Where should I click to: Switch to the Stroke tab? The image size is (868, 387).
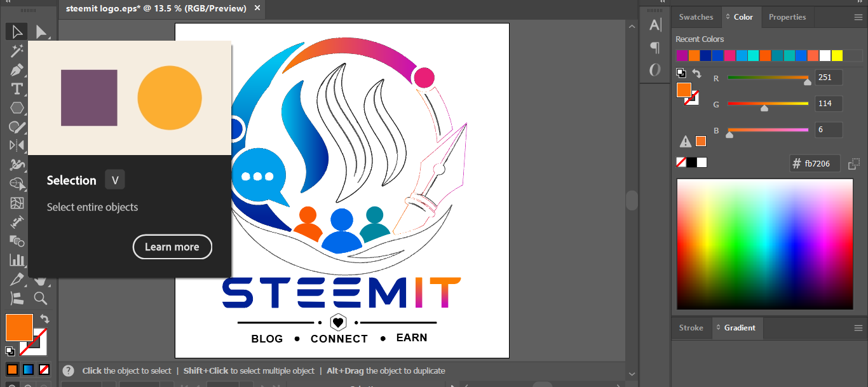[x=691, y=328]
